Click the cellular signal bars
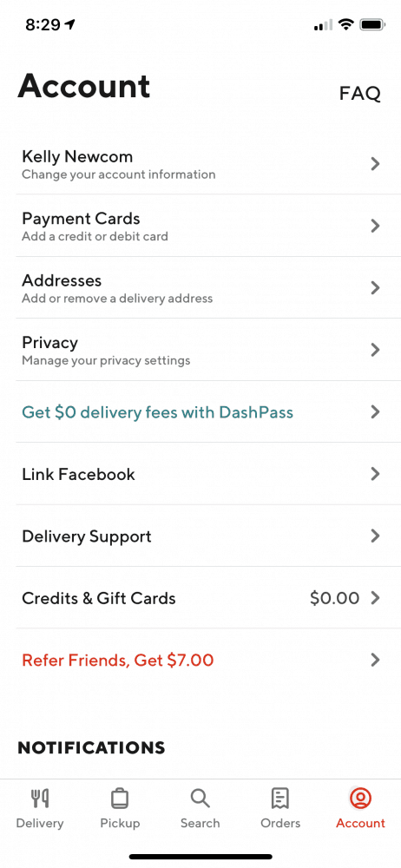 323,25
